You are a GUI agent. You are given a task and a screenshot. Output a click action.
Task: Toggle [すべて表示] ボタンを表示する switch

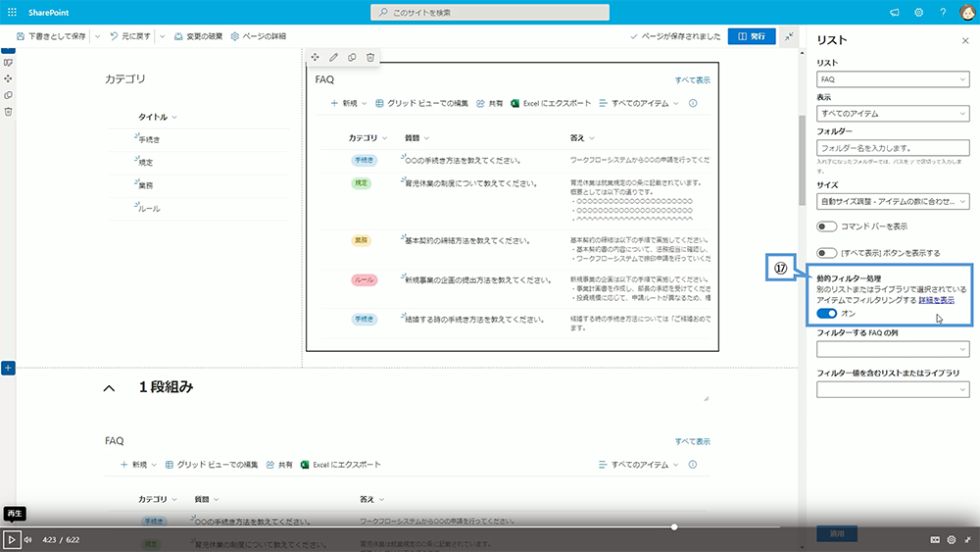tap(826, 253)
